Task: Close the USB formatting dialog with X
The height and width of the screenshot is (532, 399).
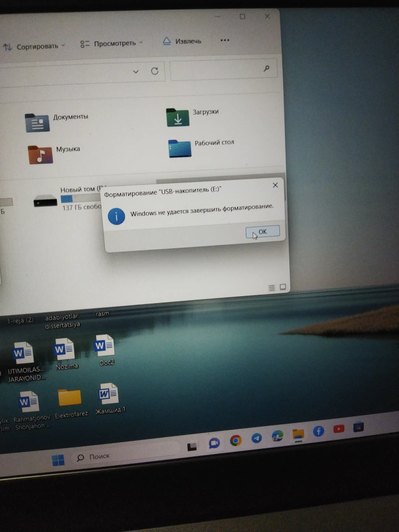Action: pyautogui.click(x=275, y=185)
